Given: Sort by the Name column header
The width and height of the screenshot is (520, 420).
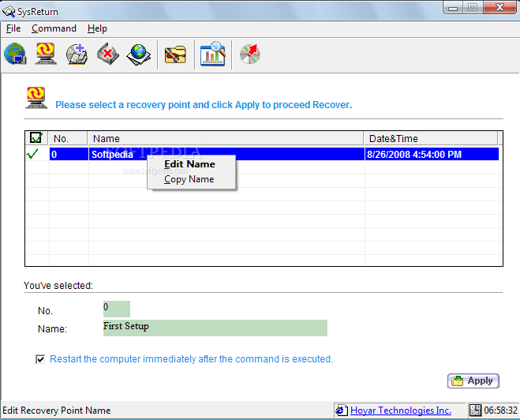Looking at the screenshot, I should pyautogui.click(x=226, y=138).
